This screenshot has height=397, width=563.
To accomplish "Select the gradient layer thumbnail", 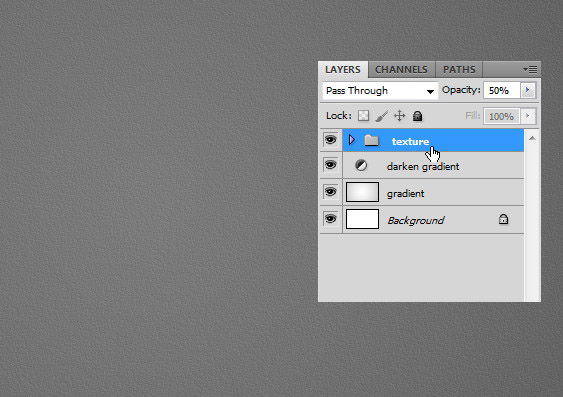I will tap(362, 192).
